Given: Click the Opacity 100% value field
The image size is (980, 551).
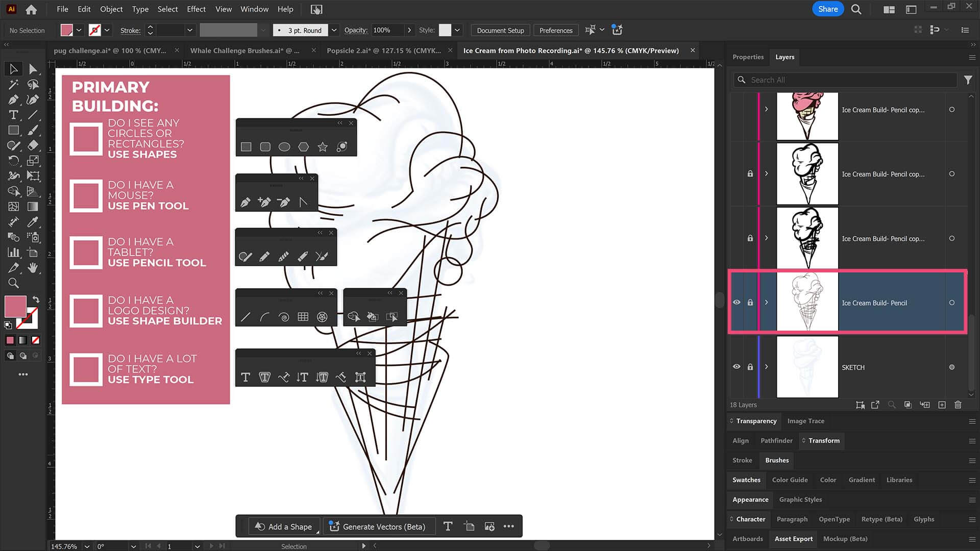Looking at the screenshot, I should (387, 30).
